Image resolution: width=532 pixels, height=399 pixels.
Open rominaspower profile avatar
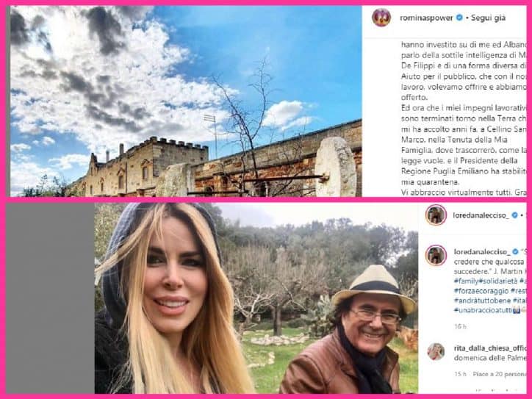click(x=381, y=18)
